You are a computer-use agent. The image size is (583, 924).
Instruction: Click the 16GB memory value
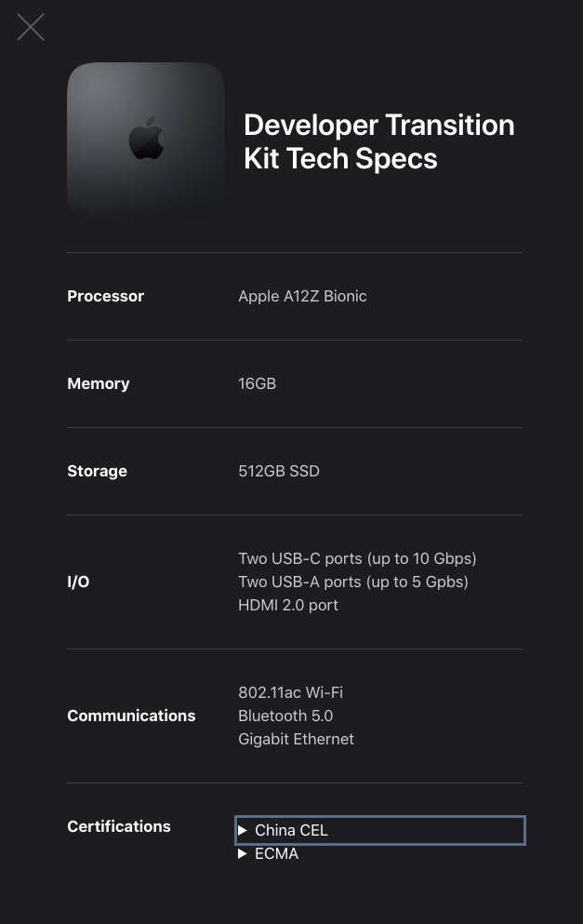[257, 383]
